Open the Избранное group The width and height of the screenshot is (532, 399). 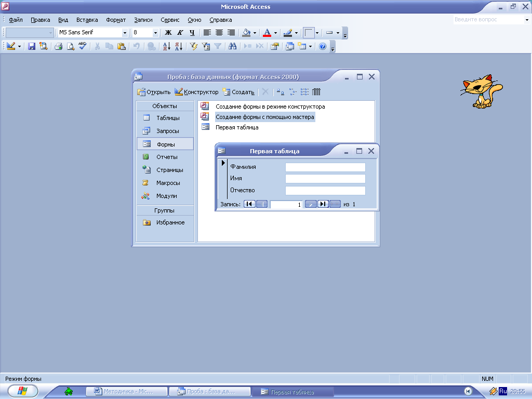point(165,222)
